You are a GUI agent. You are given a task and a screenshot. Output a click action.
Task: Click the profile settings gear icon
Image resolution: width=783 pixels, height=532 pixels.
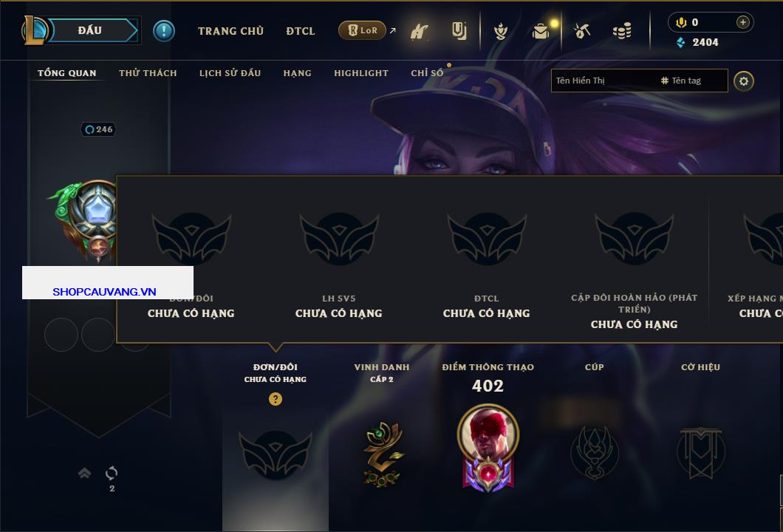(x=744, y=81)
